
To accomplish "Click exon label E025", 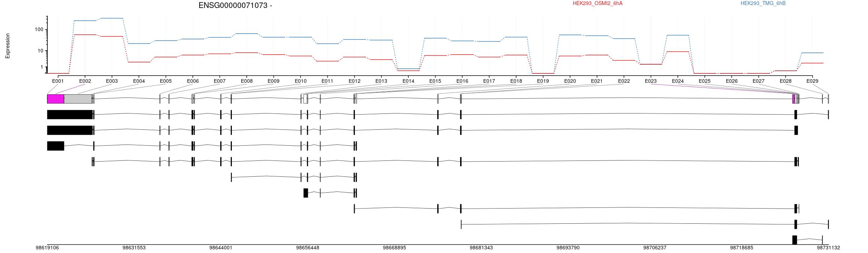I will (x=705, y=81).
